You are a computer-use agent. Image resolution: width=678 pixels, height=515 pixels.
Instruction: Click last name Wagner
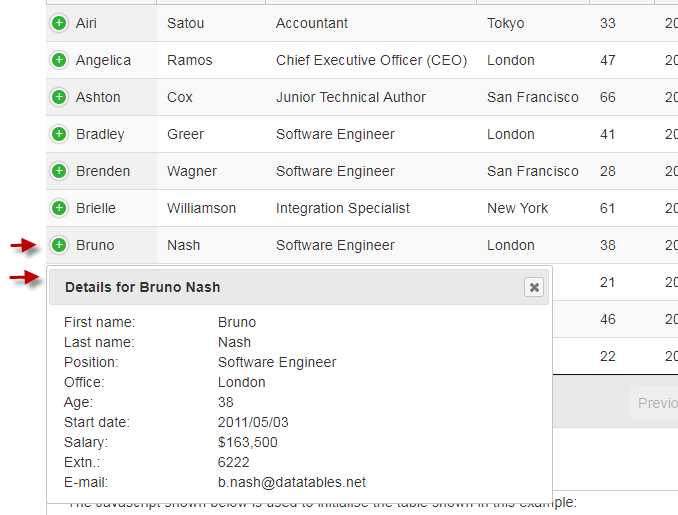click(x=192, y=171)
